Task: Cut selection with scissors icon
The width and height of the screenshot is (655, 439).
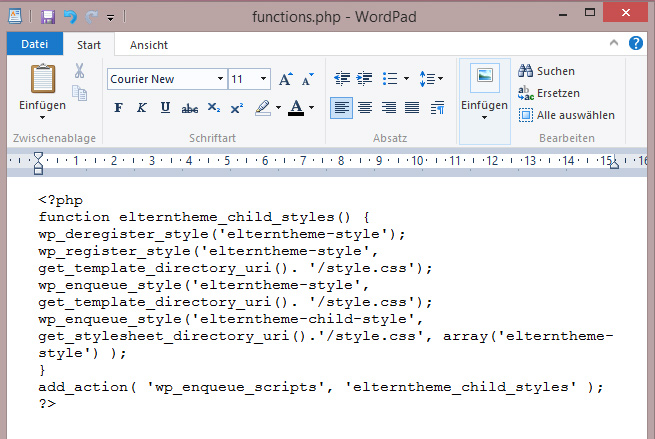Action: pyautogui.click(x=79, y=71)
